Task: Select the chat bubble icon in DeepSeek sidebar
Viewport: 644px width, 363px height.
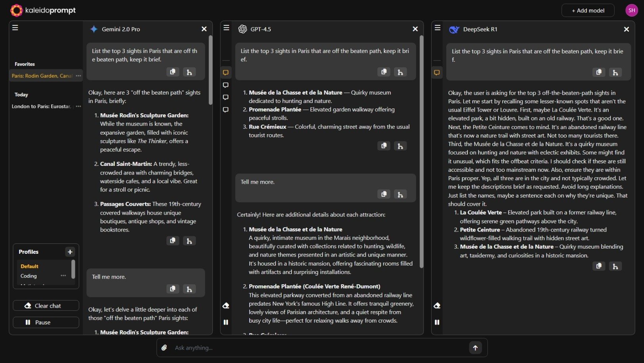Action: pyautogui.click(x=437, y=72)
